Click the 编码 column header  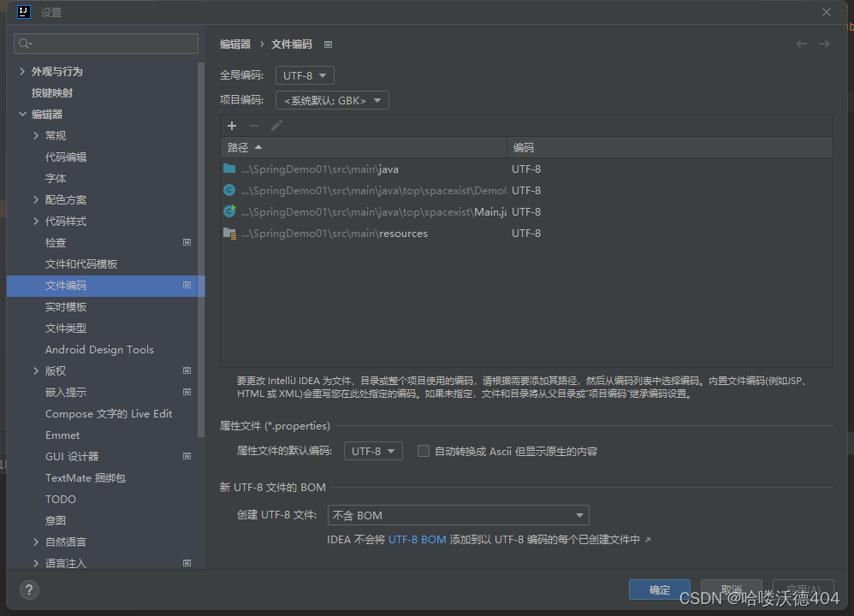(670, 147)
